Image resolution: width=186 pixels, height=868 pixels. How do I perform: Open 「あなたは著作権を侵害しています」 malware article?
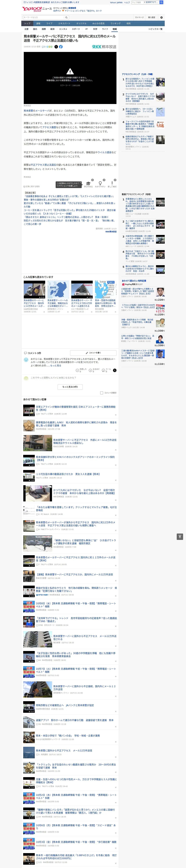coord(76,509)
